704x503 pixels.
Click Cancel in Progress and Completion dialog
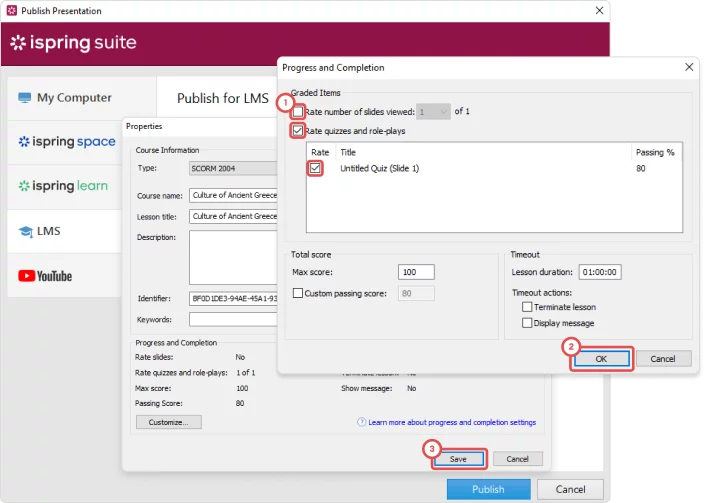point(663,359)
